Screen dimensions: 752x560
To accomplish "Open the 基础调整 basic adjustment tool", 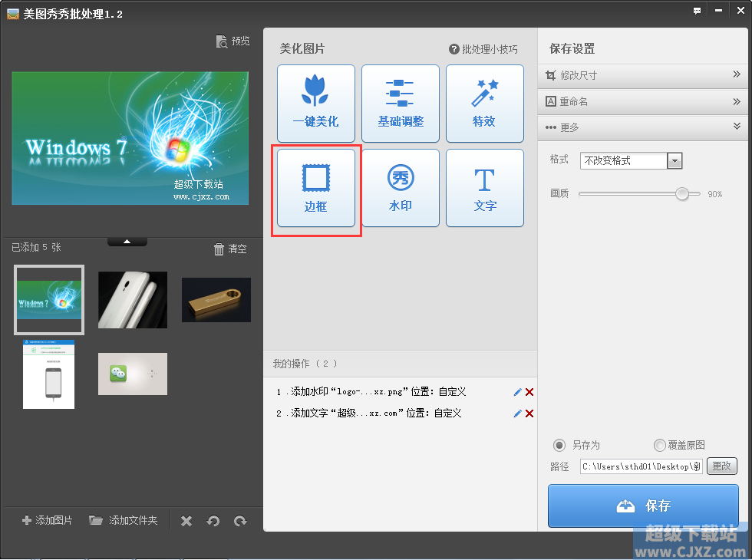I will point(401,104).
